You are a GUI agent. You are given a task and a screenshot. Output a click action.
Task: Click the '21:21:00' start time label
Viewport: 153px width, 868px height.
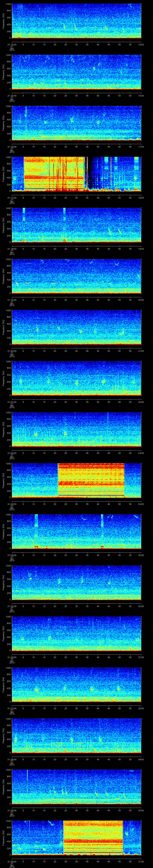click(12, 402)
